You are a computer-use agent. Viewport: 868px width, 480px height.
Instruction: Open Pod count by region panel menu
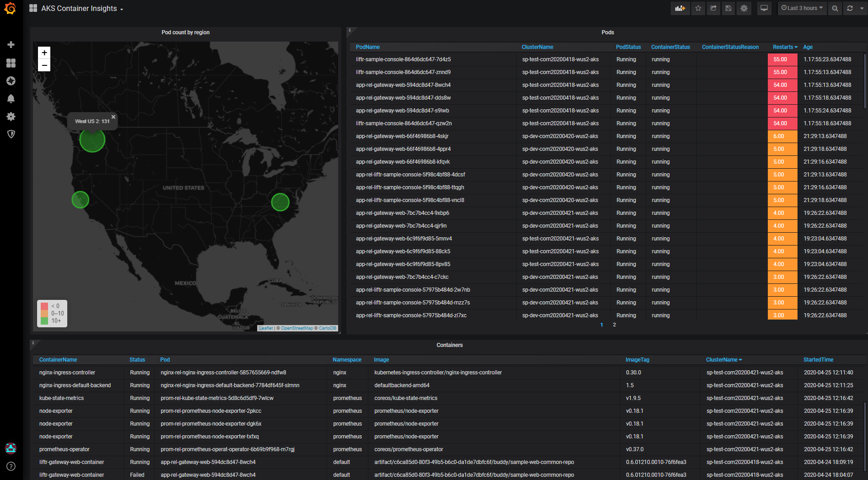point(185,32)
